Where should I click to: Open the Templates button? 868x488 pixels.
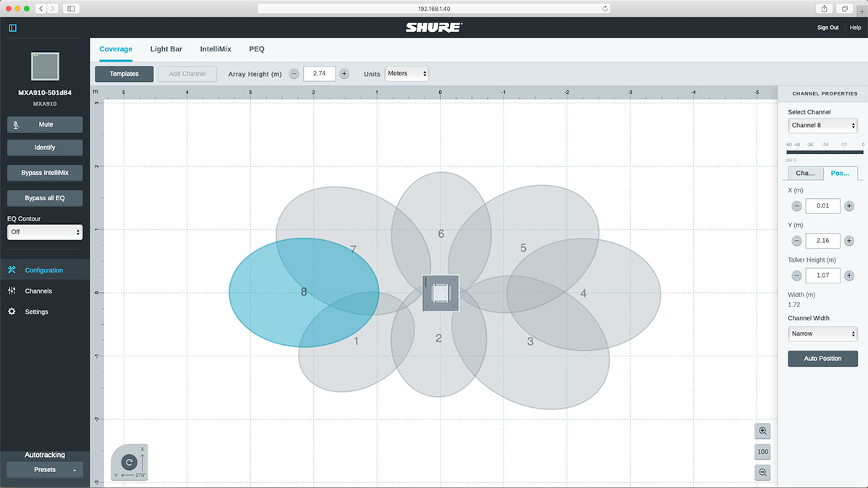pyautogui.click(x=124, y=74)
